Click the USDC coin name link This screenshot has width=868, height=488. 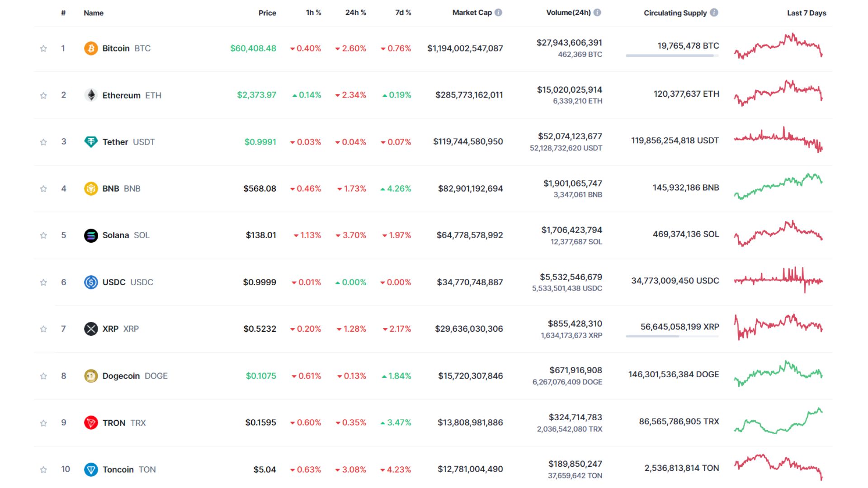pyautogui.click(x=114, y=282)
